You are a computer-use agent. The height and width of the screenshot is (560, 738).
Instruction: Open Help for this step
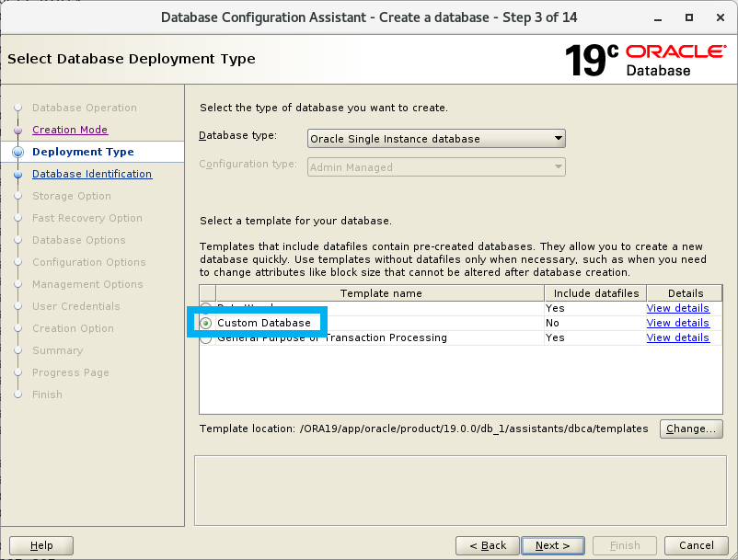(41, 545)
